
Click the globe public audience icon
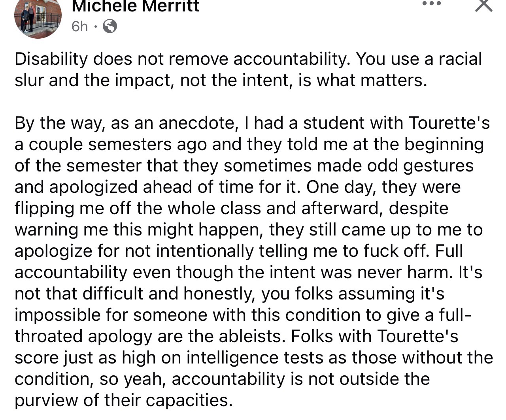pos(110,26)
